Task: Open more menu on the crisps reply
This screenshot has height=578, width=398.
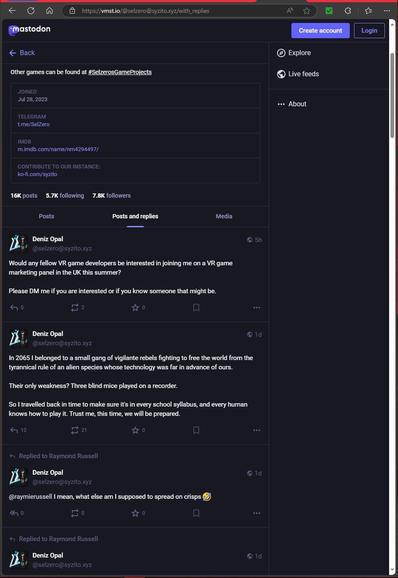Action: tap(257, 513)
